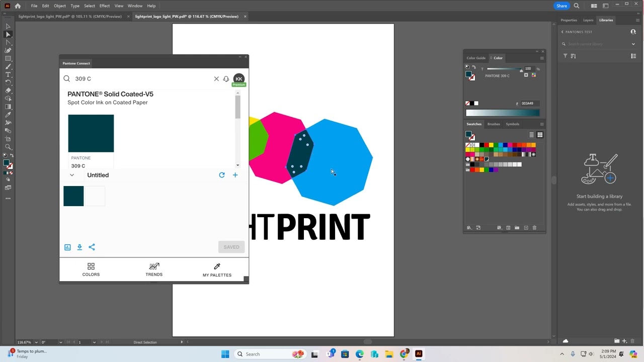Viewport: 644px width, 362px height.
Task: Download the palette in Pantone Connect
Action: tap(79, 247)
